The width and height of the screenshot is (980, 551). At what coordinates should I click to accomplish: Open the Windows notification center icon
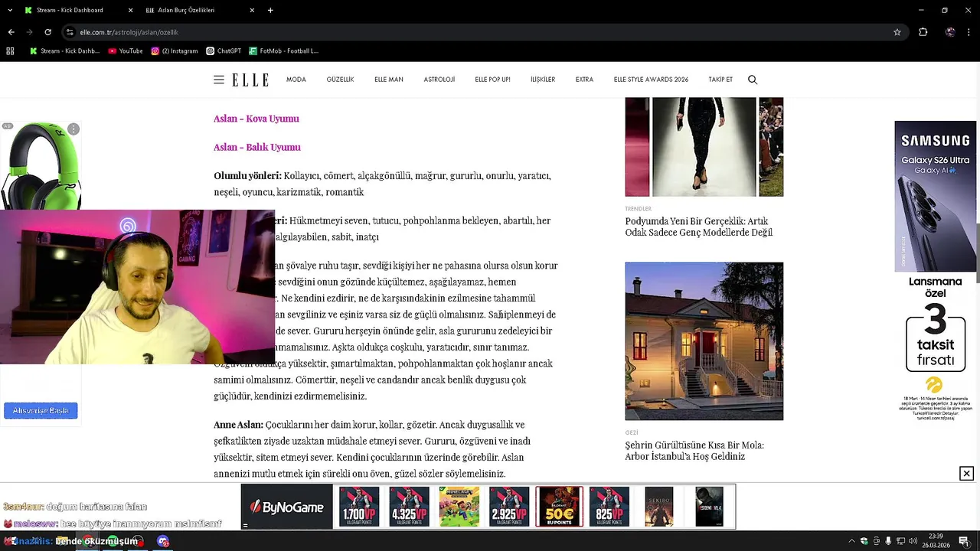click(x=963, y=541)
